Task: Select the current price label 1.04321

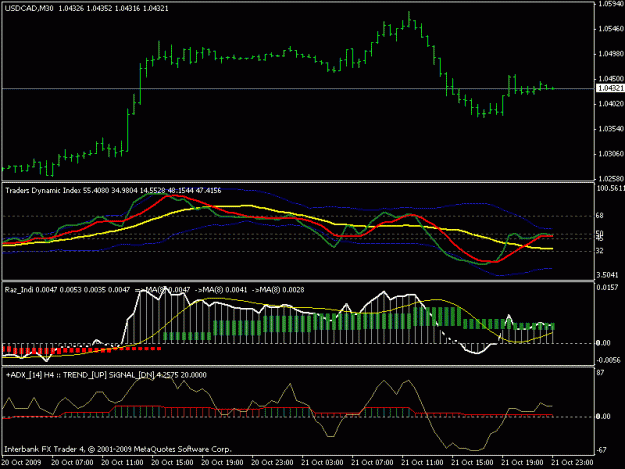Action: click(610, 88)
